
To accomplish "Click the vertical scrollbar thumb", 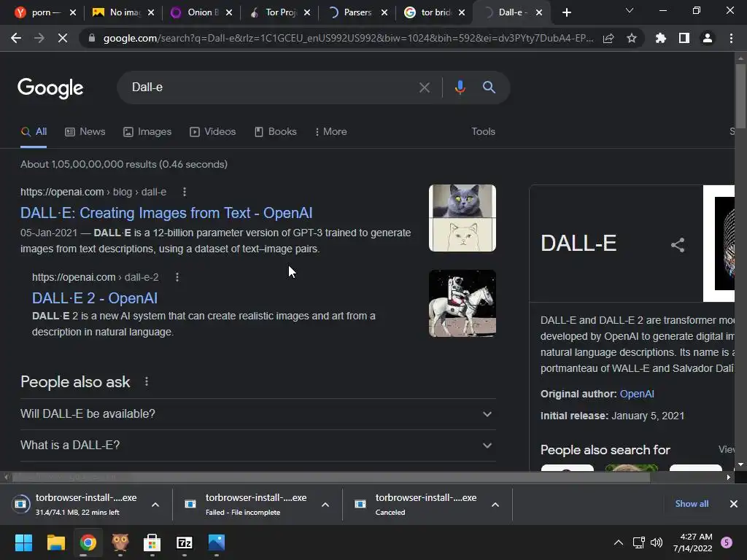I will (x=740, y=96).
